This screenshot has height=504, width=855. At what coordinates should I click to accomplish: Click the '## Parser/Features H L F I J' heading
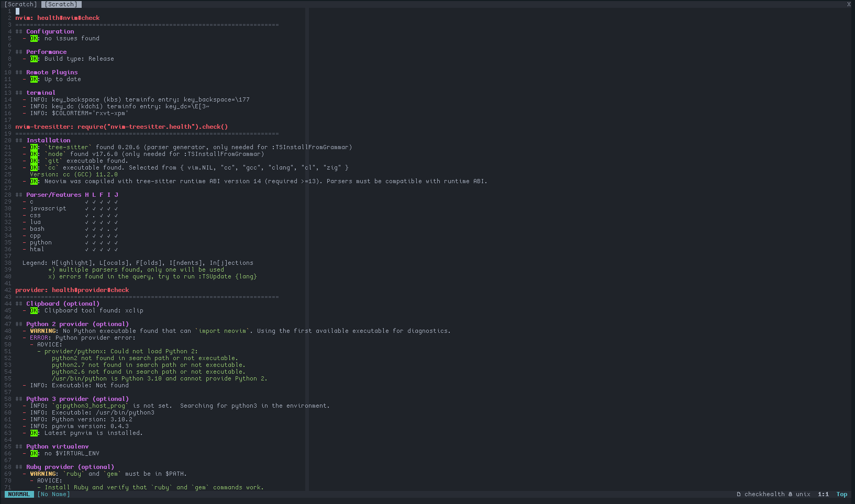pyautogui.click(x=66, y=195)
